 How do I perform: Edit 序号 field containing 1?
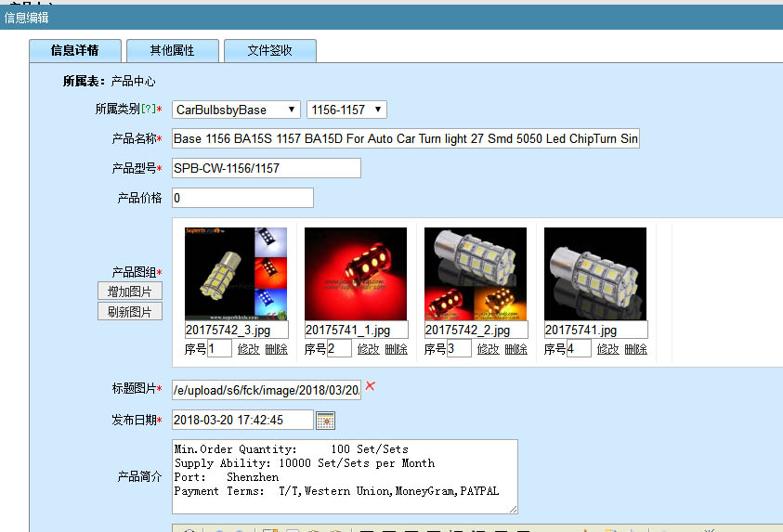pos(220,348)
